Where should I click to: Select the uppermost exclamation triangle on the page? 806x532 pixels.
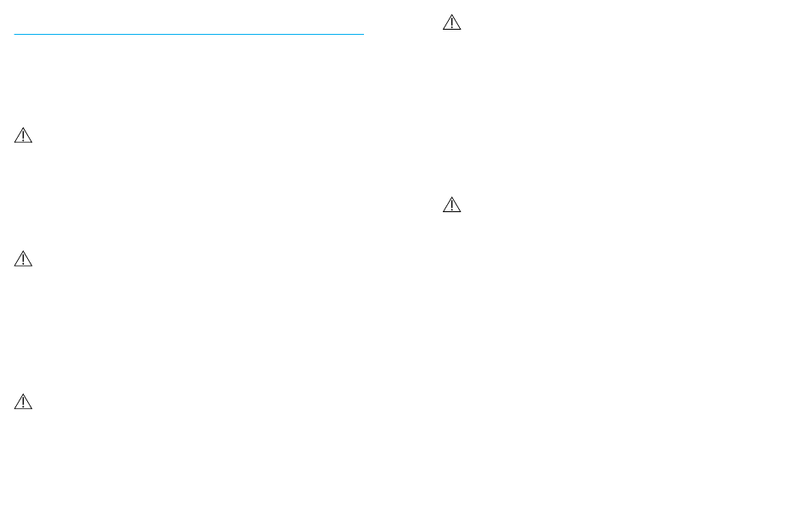click(452, 23)
